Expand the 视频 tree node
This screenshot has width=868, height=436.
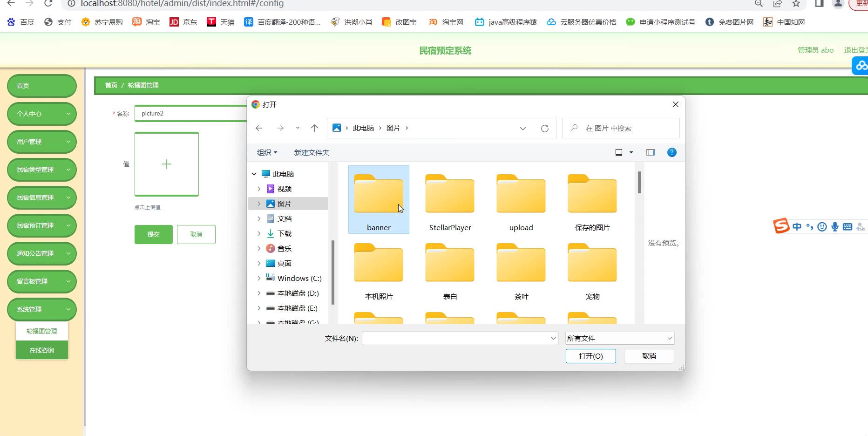(259, 189)
